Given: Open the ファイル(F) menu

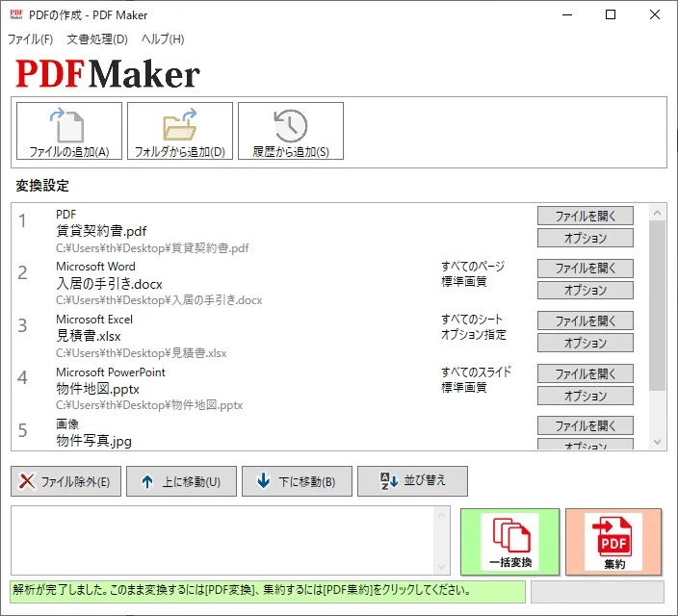Looking at the screenshot, I should click(x=30, y=39).
